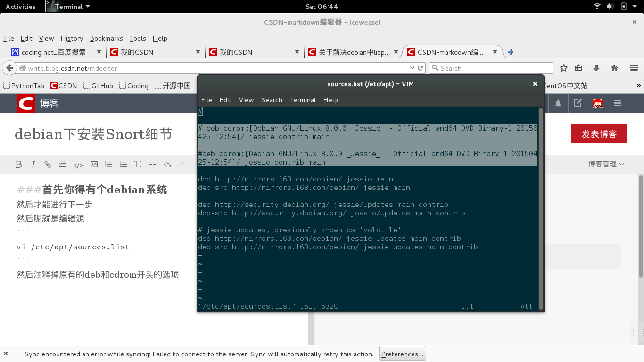Insert an image via editor toolbar
Screen dimensions: 644x362
(94, 164)
